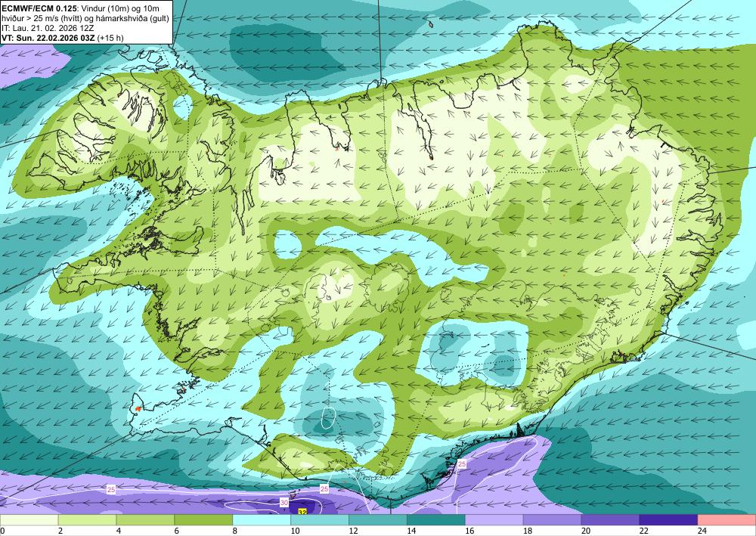Click the '0' legend scale number
Screen dimensions: 756x536
pyautogui.click(x=2, y=531)
